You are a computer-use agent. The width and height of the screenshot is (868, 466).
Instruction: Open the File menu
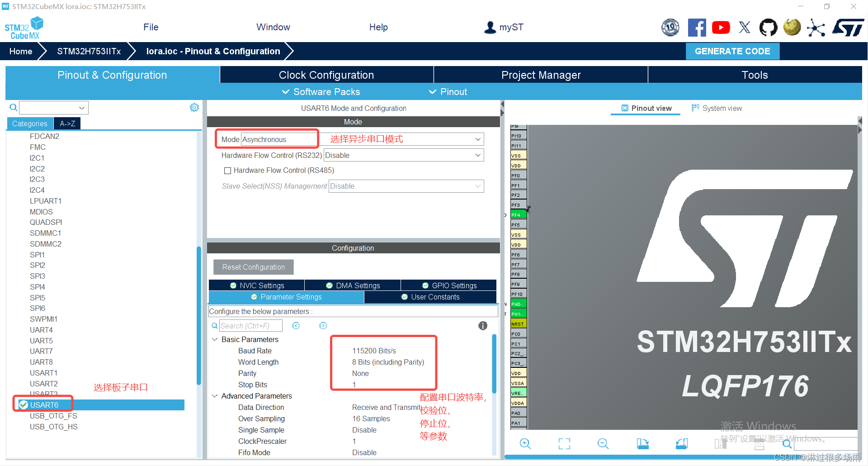(x=151, y=27)
